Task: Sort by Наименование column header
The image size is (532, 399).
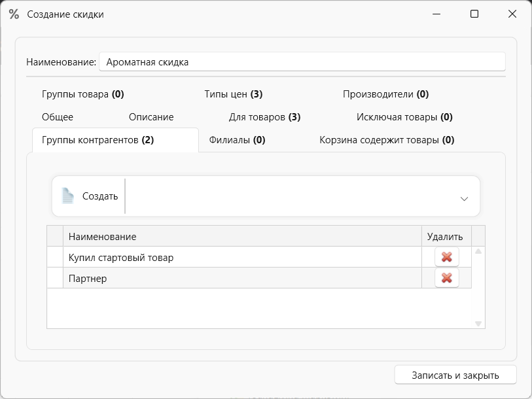Action: coord(242,236)
